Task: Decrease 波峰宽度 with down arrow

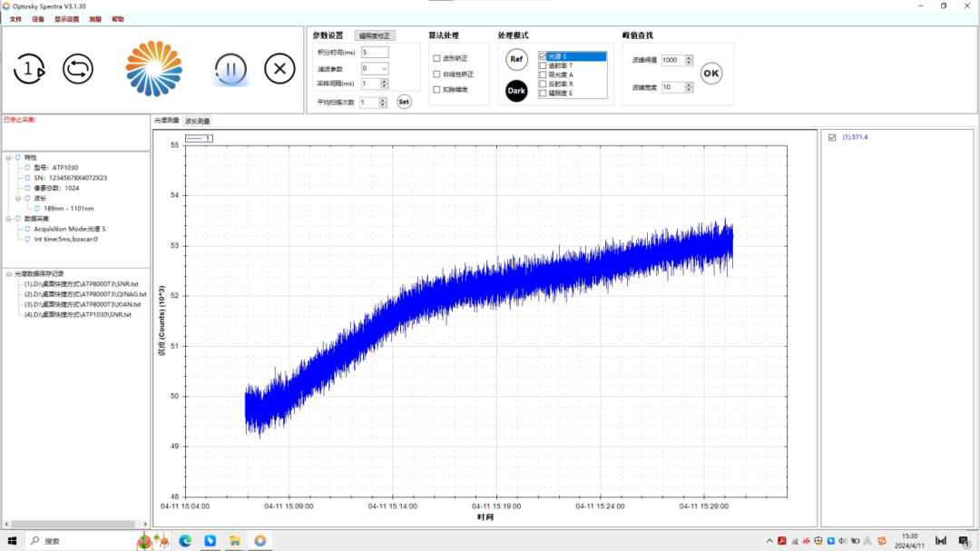Action: tap(689, 90)
